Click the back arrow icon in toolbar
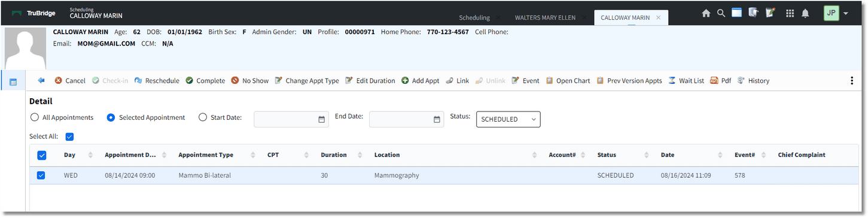 pyautogui.click(x=41, y=80)
